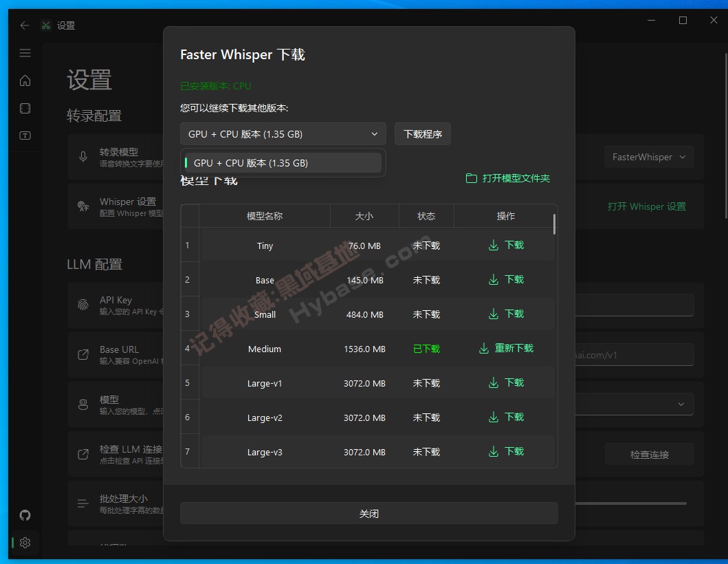Close the dialog with the 关闭 button
This screenshot has width=728, height=564.
369,513
